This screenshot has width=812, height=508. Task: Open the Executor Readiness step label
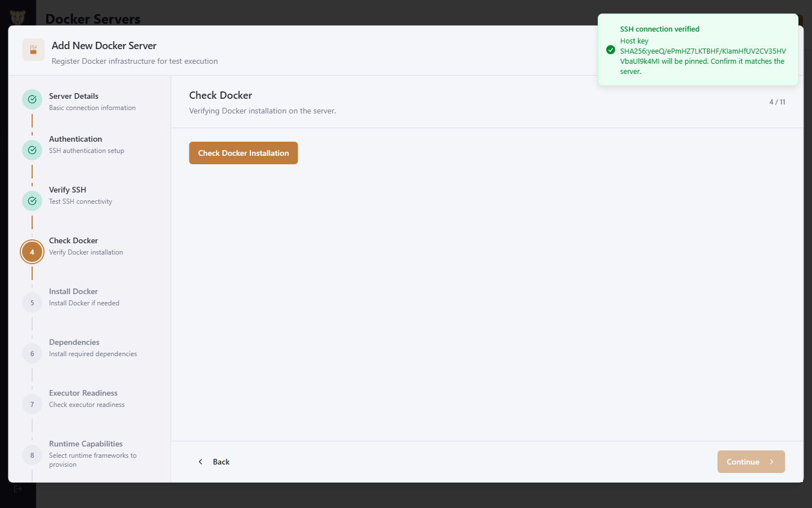coord(83,393)
